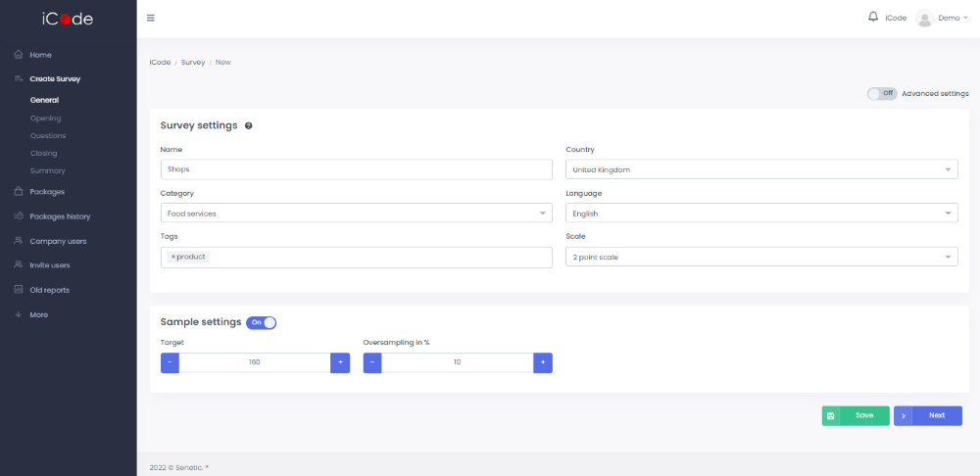The width and height of the screenshot is (980, 476).
Task: Click the green Save button
Action: pos(855,415)
